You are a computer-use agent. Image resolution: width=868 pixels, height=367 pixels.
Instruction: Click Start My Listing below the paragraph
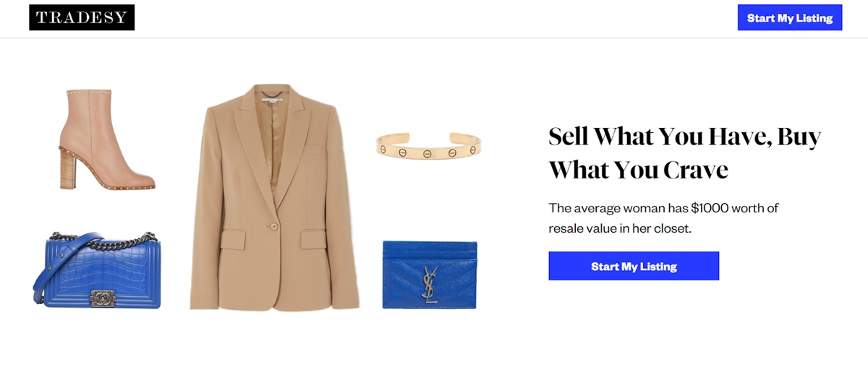click(634, 266)
